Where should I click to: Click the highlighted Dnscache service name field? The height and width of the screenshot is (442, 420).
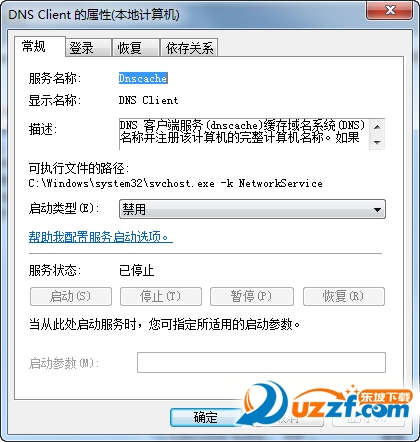point(143,78)
